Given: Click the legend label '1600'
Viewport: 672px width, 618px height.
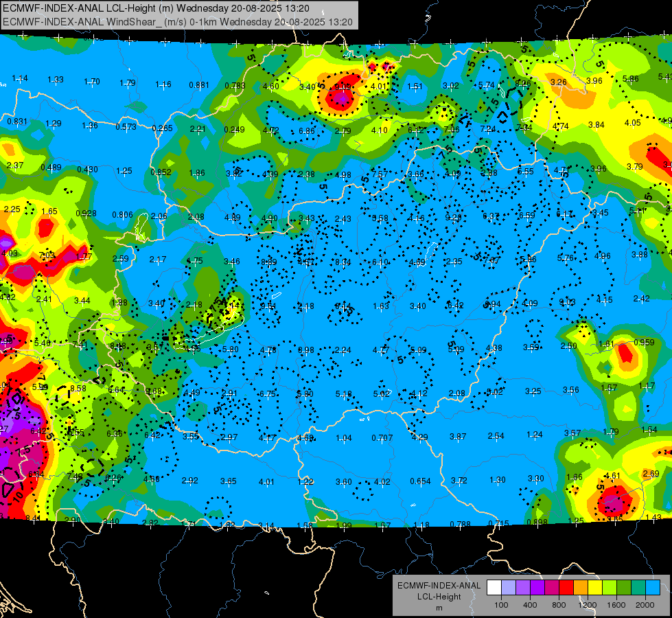Looking at the screenshot, I should (616, 605).
